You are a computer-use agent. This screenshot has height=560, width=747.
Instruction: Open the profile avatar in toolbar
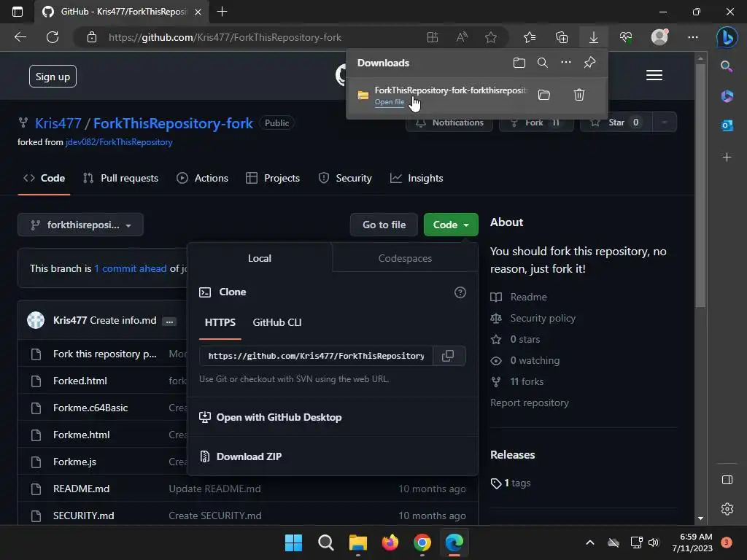point(659,37)
